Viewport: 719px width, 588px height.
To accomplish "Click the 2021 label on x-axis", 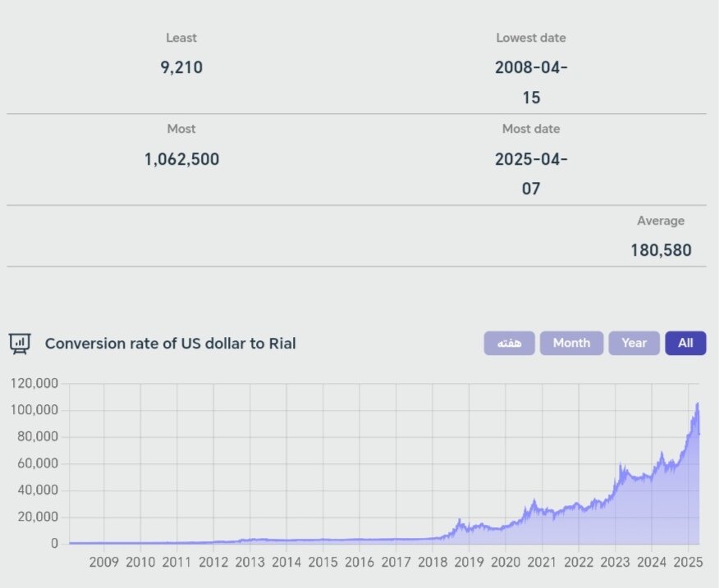I will coord(542,563).
